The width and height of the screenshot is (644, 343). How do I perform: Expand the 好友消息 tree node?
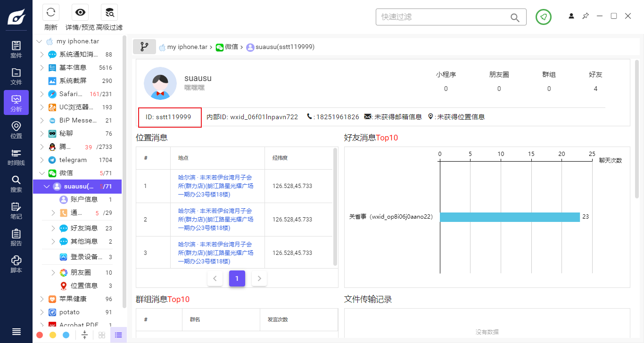coord(53,229)
